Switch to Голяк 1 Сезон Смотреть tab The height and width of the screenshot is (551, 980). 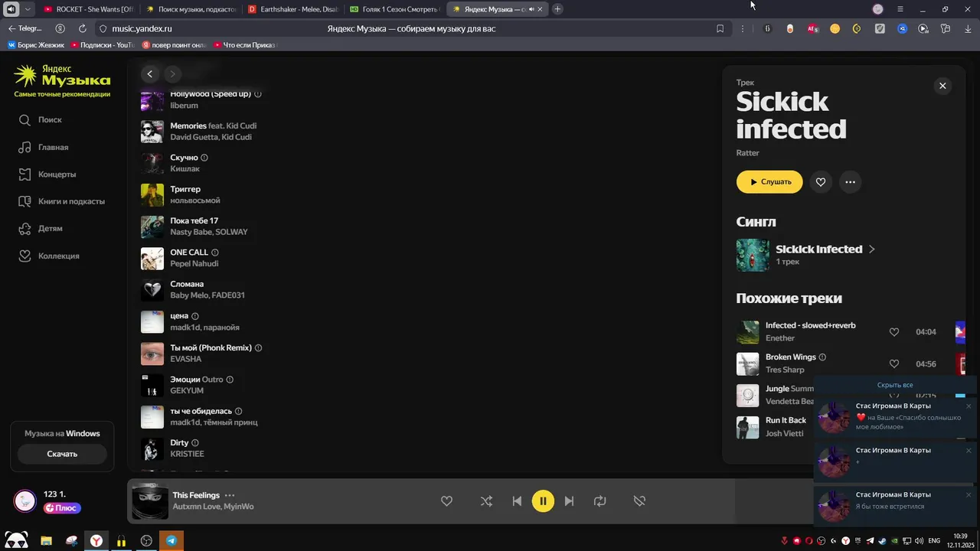(394, 9)
